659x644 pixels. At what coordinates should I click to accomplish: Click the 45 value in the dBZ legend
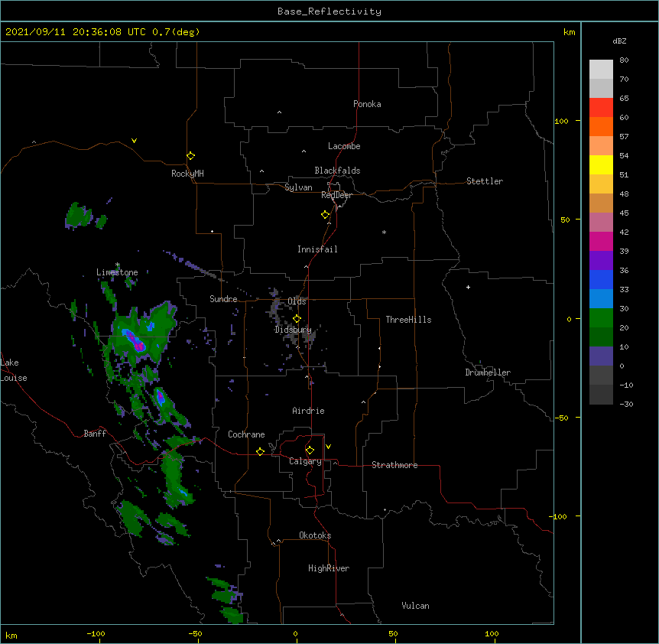(x=624, y=213)
